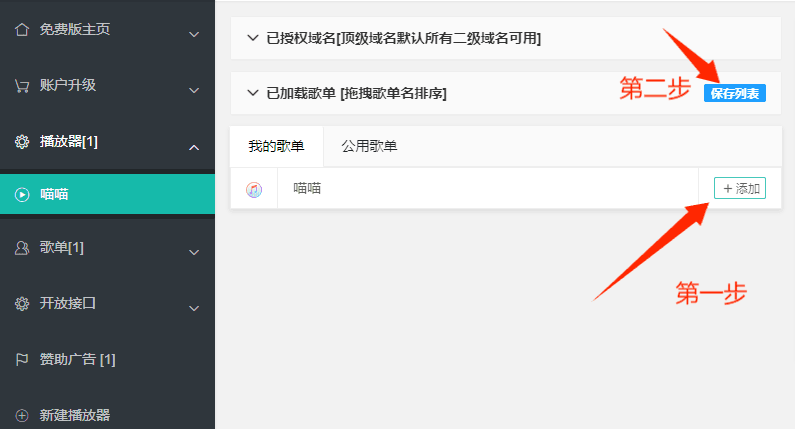The width and height of the screenshot is (795, 429).
Task: Click the music note icon in 喵喵 playlist row
Action: click(254, 190)
